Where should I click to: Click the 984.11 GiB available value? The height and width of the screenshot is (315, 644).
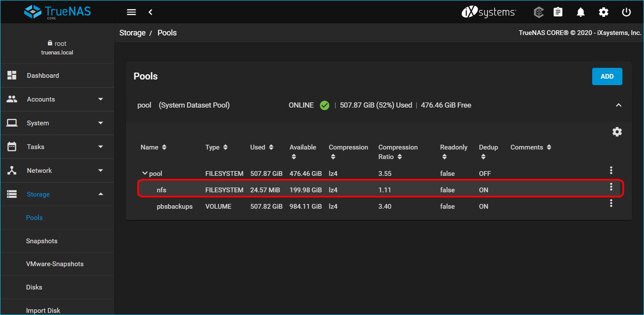coord(306,207)
